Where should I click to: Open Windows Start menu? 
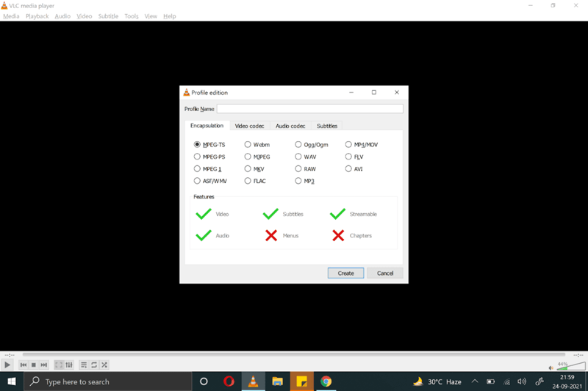coord(12,381)
